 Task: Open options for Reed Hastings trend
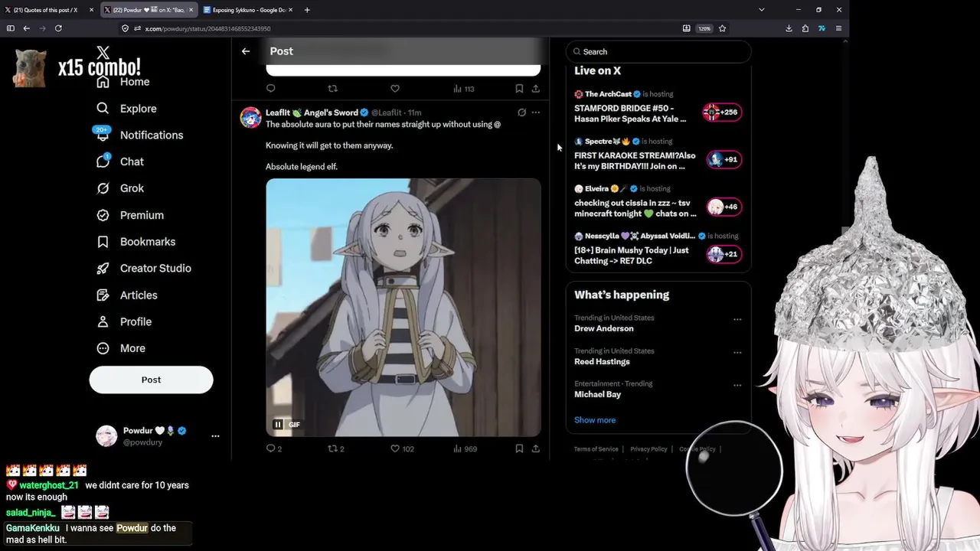pyautogui.click(x=737, y=353)
